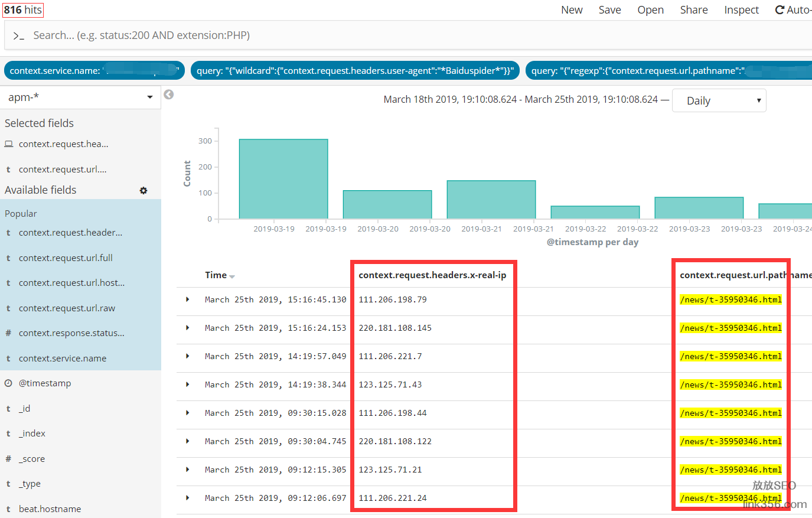Click the histogram bar for 2019-03-20
This screenshot has height=518, width=812.
(x=387, y=205)
